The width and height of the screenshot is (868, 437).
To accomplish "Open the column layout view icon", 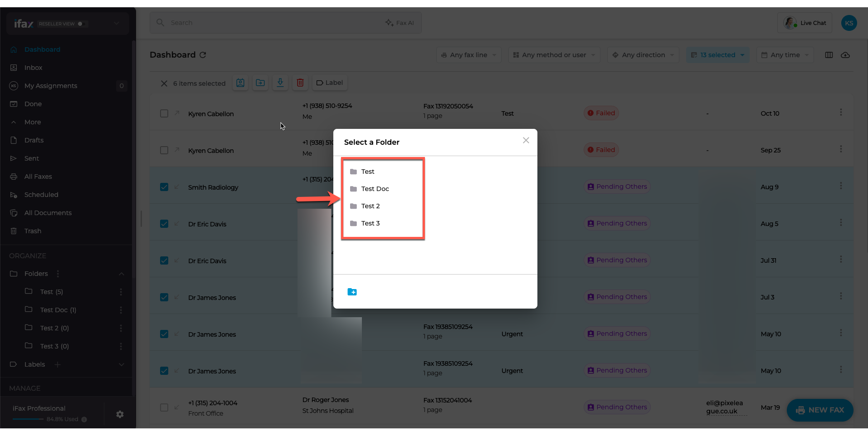I will (x=829, y=54).
